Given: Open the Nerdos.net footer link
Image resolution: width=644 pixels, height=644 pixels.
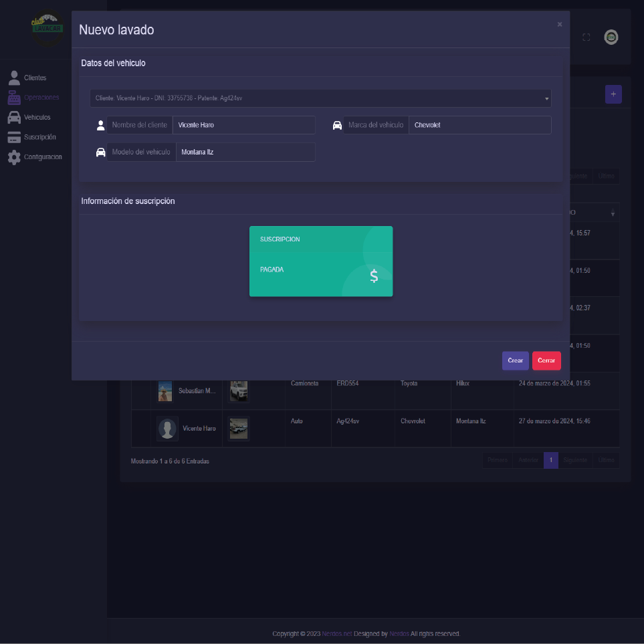Looking at the screenshot, I should [x=336, y=634].
